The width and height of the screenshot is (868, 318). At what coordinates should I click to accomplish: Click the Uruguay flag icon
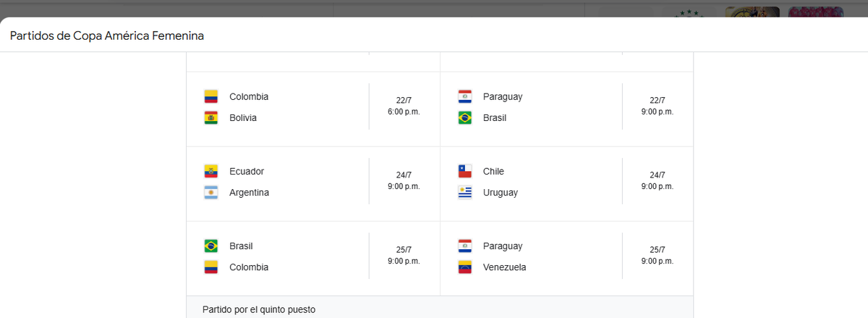coord(465,193)
